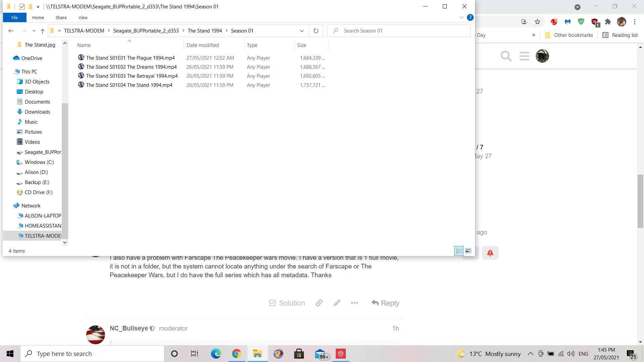Screen dimensions: 644x362
Task: Click the red bell notification icon
Action: 490,253
